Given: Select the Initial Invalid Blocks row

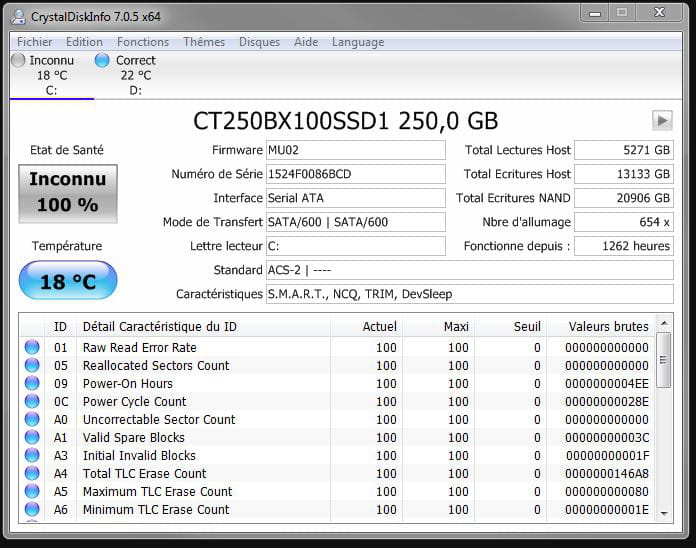Looking at the screenshot, I should (337, 455).
